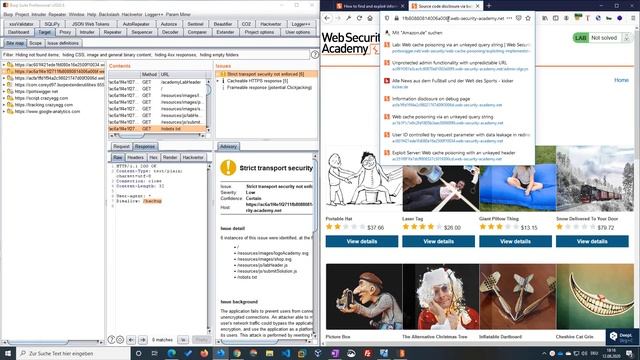This screenshot has height=360, width=640.
Task: Open the 'JSON Web Tokens' extension tab
Action: click(91, 24)
